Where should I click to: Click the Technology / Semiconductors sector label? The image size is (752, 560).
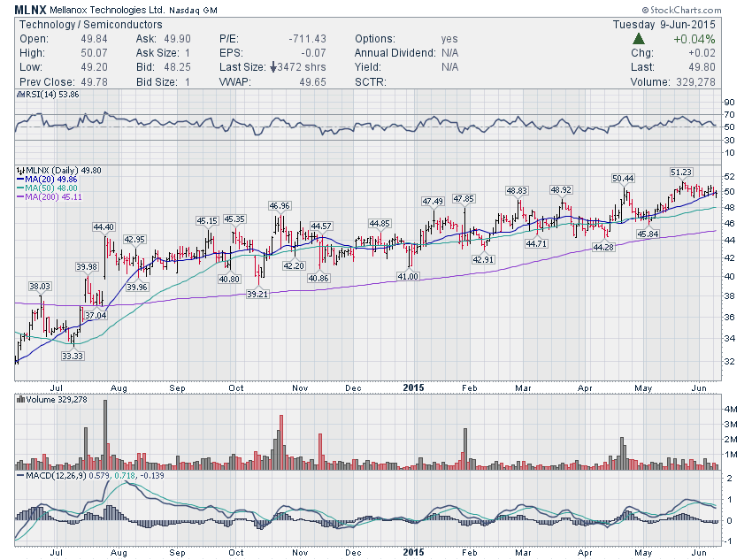pos(90,25)
